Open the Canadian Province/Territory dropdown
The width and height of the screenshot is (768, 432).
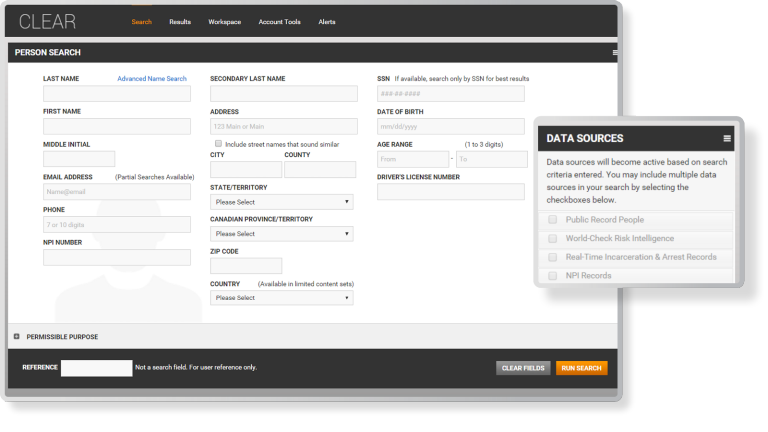281,234
